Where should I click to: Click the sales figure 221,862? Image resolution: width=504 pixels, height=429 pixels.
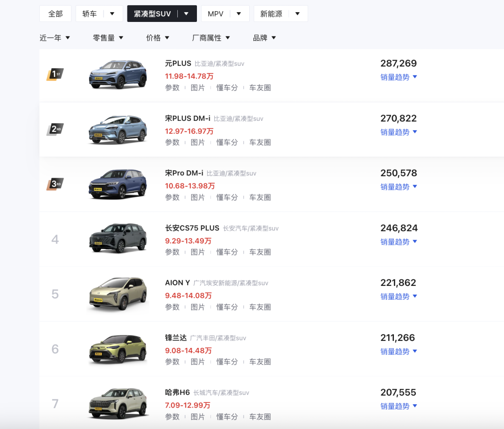(398, 283)
